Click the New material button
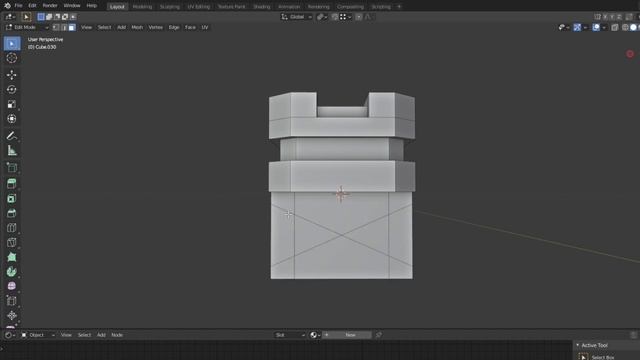The image size is (640, 360). pos(347,335)
